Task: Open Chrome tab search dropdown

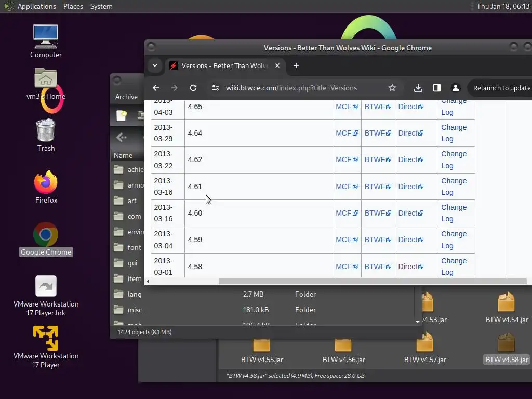Action: (x=155, y=65)
